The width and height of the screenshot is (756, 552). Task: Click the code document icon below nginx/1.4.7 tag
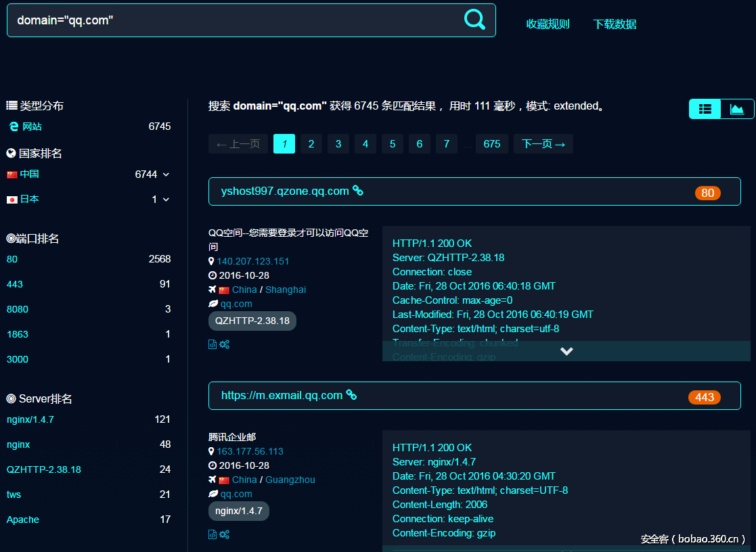coord(212,534)
